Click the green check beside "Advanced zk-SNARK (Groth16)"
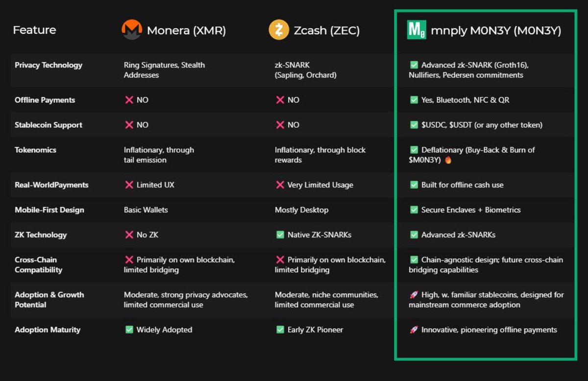Screen dimensions: 588x381 (414, 65)
